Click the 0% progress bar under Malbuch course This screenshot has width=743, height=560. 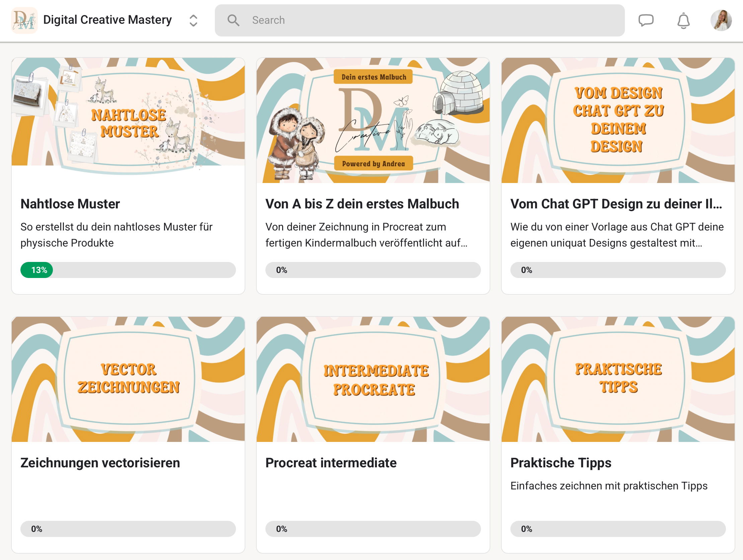[373, 270]
